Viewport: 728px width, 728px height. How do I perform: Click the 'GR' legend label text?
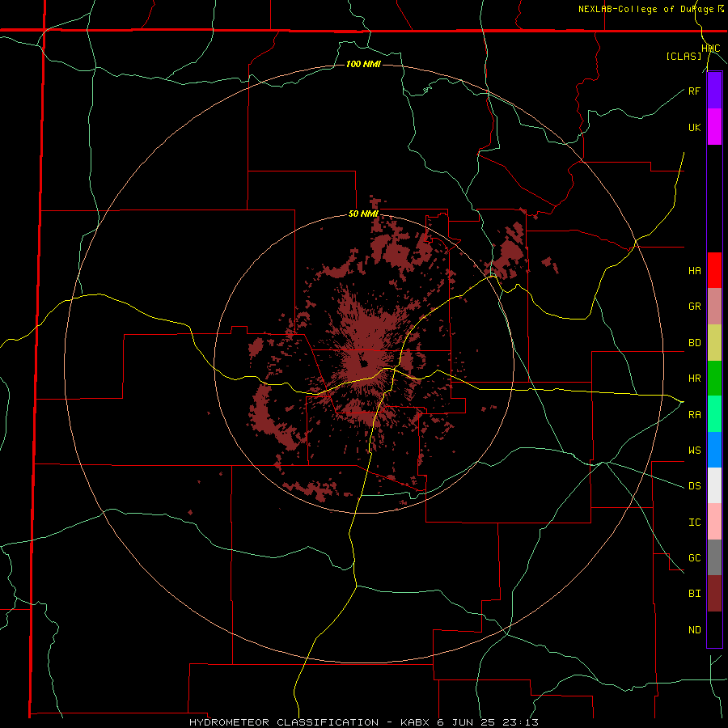tap(694, 307)
